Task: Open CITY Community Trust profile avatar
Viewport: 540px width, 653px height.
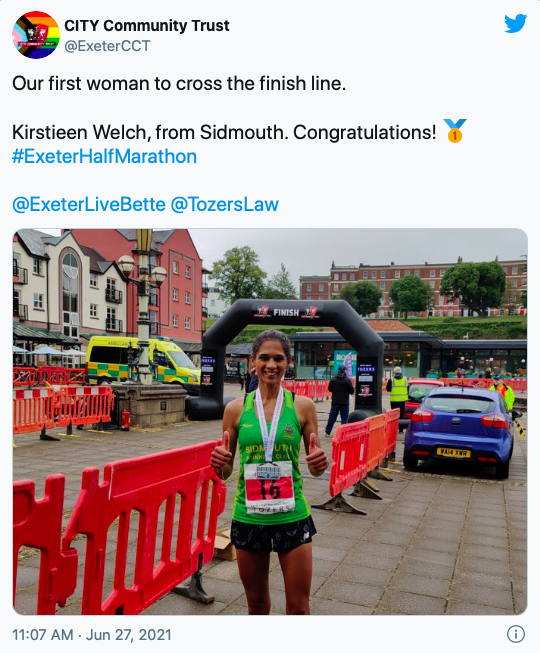Action: pyautogui.click(x=36, y=35)
